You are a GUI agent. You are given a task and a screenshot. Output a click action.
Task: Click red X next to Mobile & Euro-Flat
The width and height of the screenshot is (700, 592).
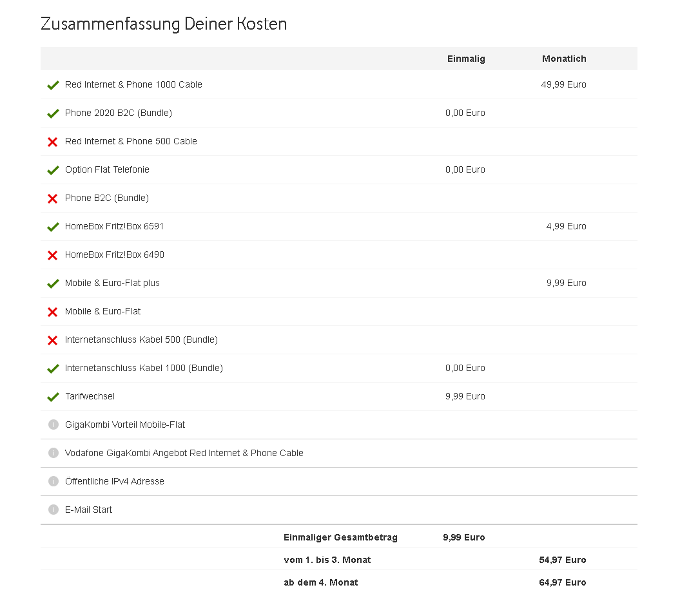point(53,312)
